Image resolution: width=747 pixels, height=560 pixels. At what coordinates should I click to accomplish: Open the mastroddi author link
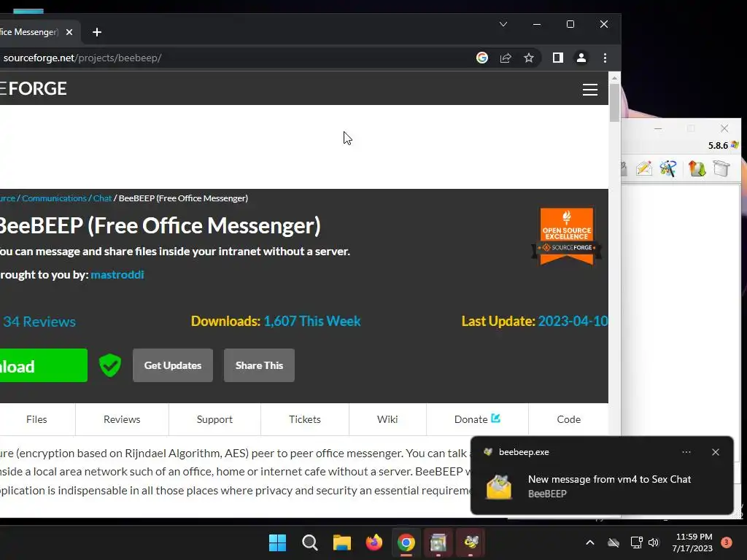(x=117, y=275)
